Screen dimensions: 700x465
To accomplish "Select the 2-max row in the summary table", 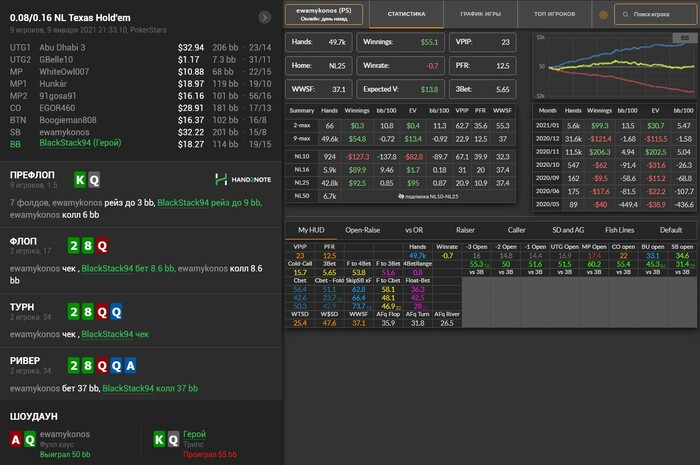I will pyautogui.click(x=400, y=126).
